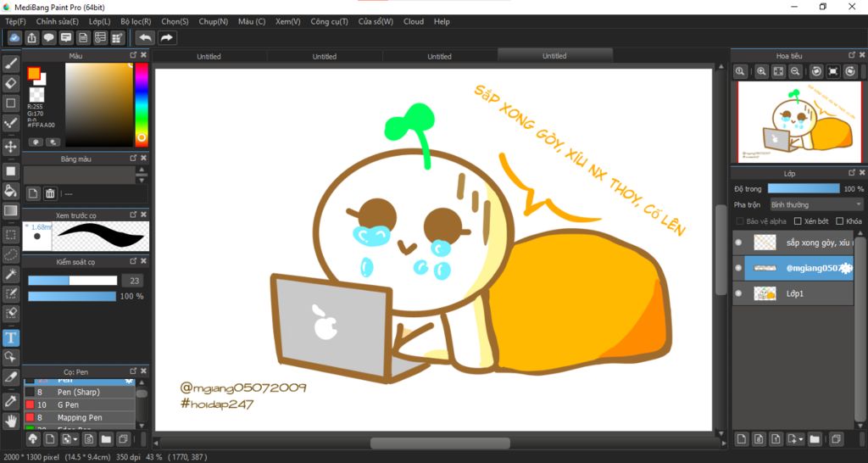The image size is (868, 463).
Task: Rotate Navigator view counterclockwise
Action: 816,71
